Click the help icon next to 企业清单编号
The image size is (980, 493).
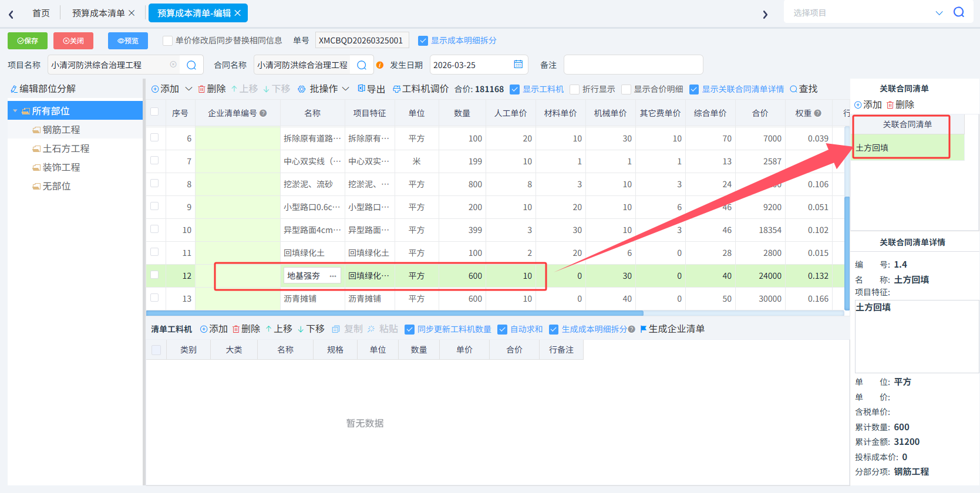(x=263, y=113)
